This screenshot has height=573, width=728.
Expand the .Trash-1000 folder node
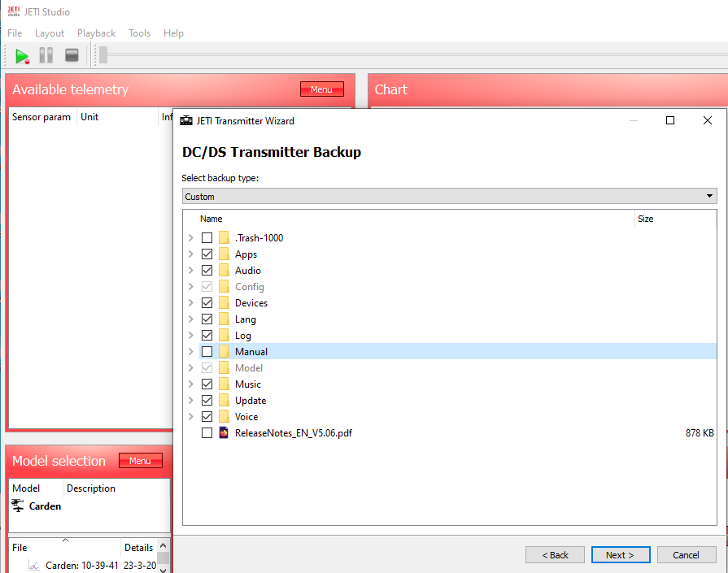191,237
